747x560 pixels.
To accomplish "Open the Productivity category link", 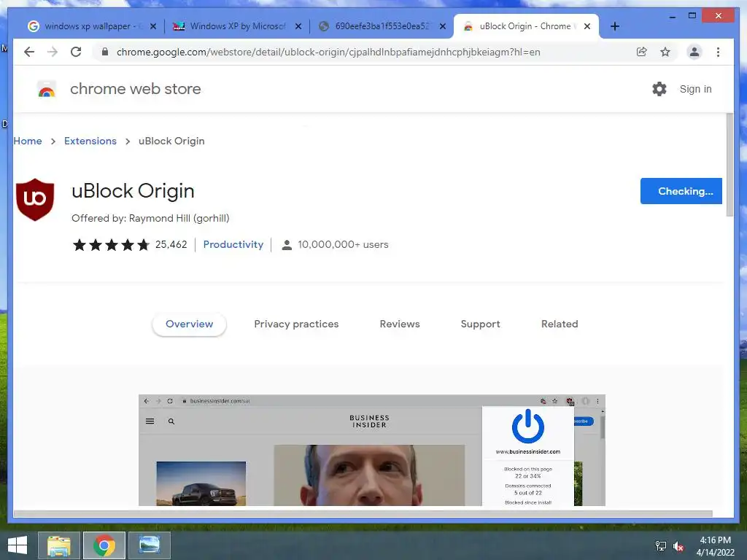I will click(233, 244).
